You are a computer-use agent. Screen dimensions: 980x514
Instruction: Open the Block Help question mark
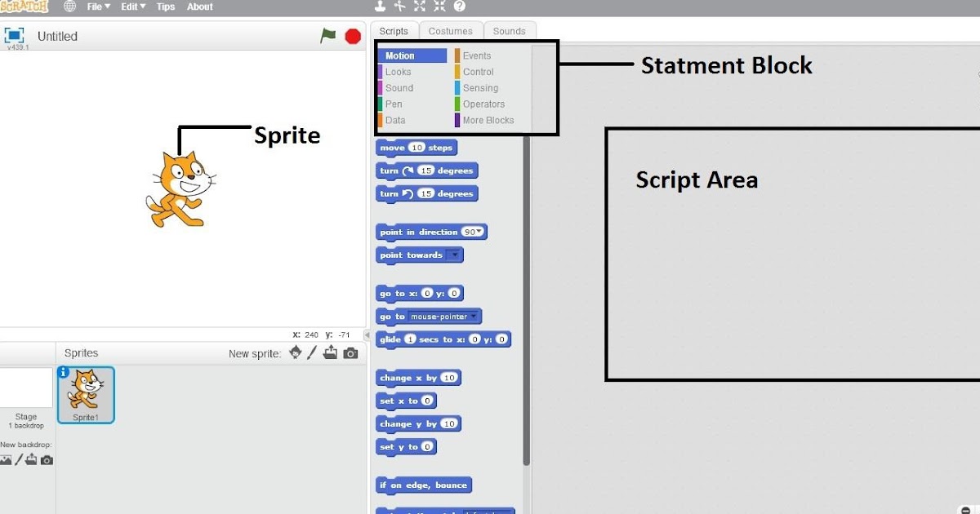click(458, 6)
